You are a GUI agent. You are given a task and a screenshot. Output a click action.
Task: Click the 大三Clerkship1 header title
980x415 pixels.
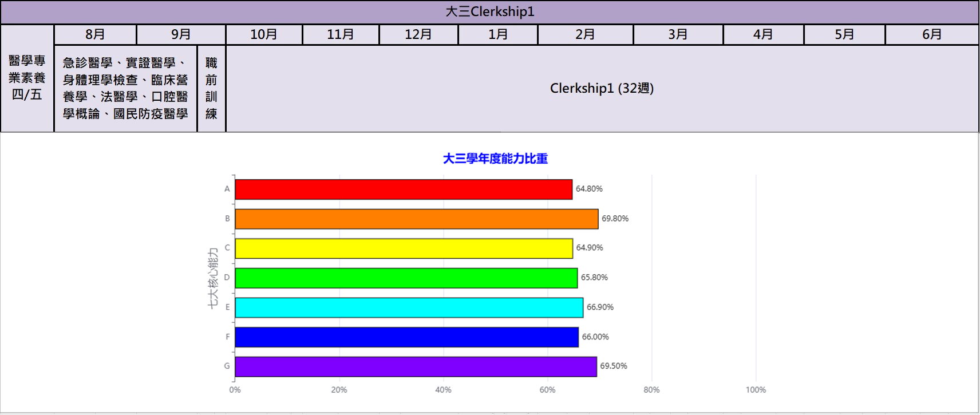click(x=489, y=11)
